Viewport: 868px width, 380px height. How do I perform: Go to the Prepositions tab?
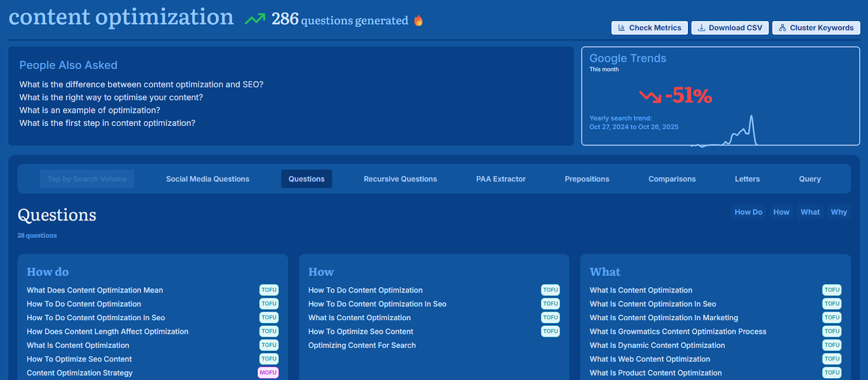coord(586,179)
